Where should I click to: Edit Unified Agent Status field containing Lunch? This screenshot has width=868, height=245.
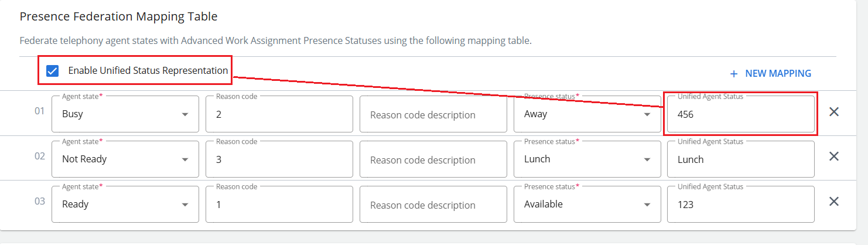tap(740, 160)
